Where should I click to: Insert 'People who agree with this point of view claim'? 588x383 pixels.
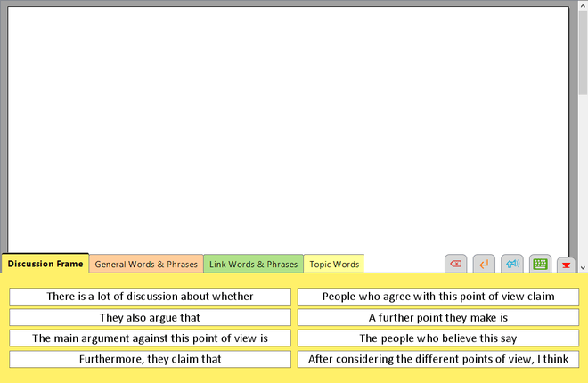point(438,297)
